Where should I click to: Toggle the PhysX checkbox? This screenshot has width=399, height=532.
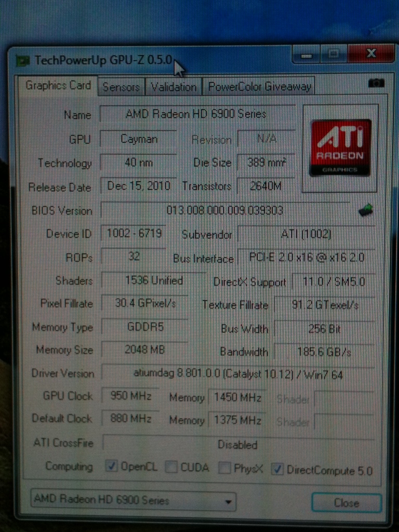click(224, 468)
